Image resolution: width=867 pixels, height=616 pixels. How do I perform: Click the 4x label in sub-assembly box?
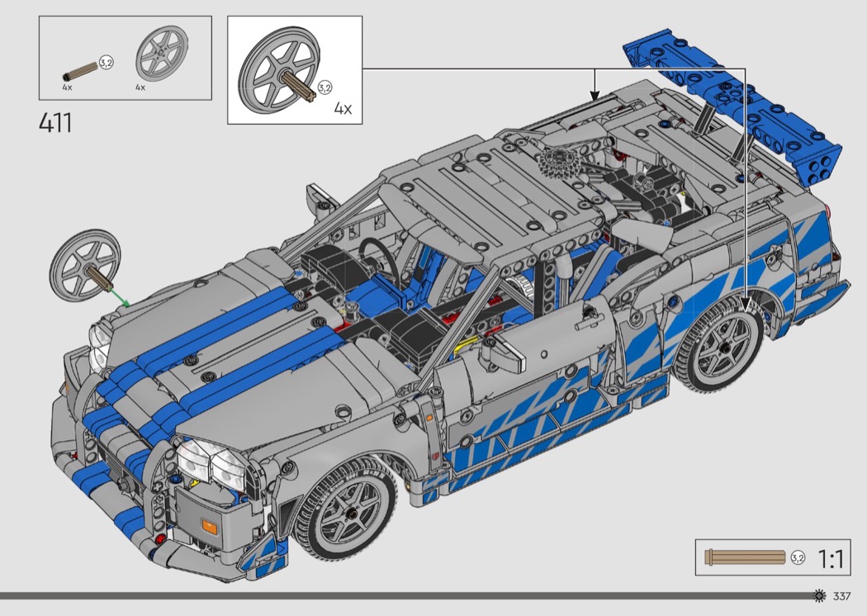343,108
